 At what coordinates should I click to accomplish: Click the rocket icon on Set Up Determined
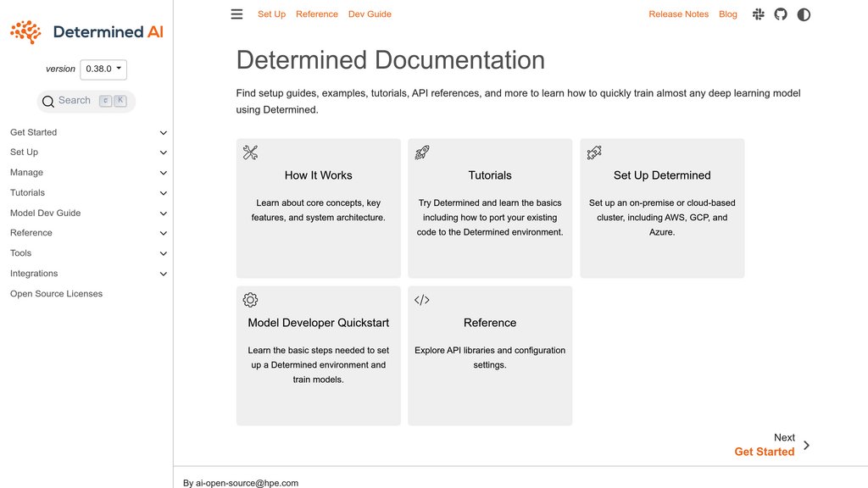click(593, 152)
